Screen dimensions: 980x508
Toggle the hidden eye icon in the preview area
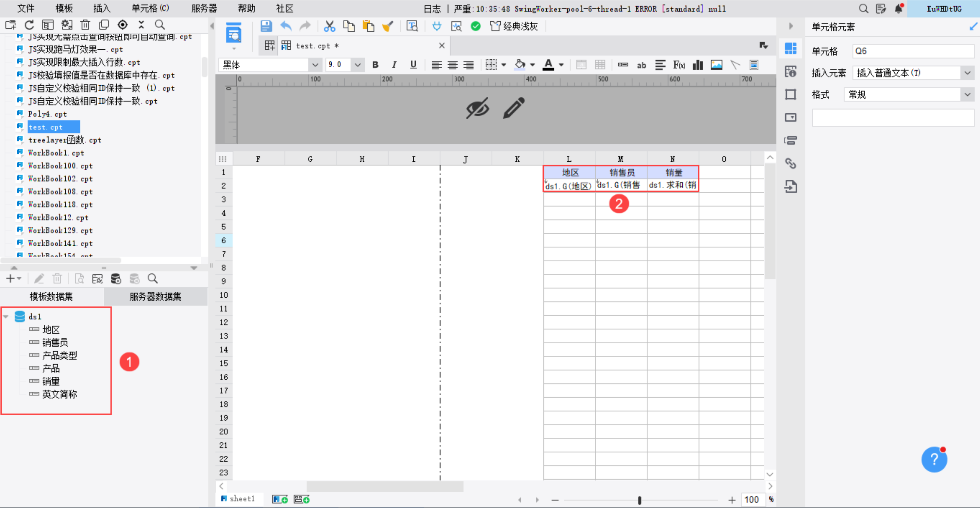pos(477,108)
